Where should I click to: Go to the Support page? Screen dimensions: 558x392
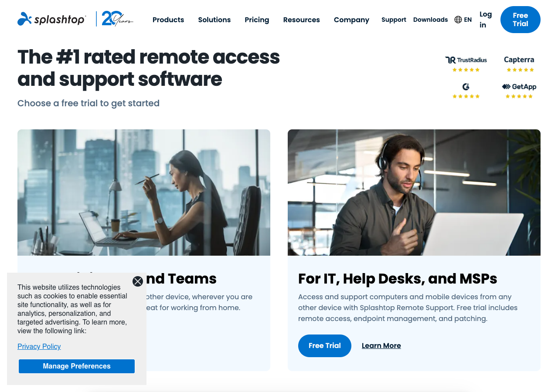(394, 20)
